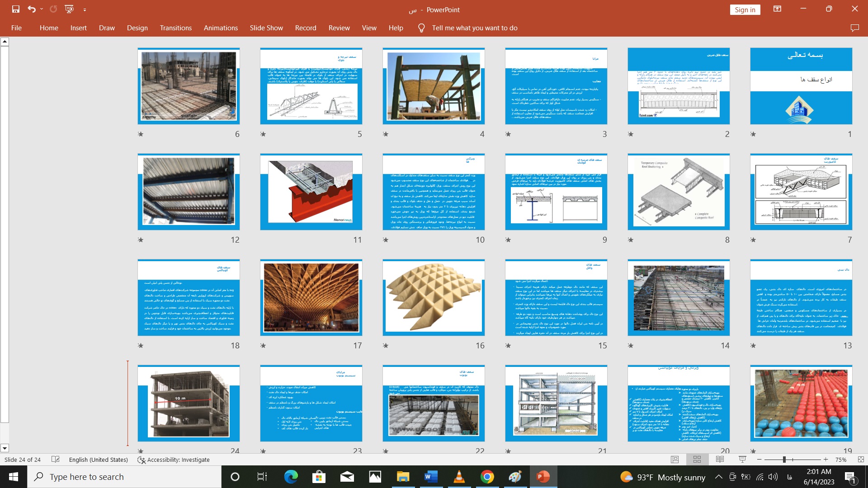Click the Sign in button
The height and width of the screenshot is (488, 868).
pyautogui.click(x=747, y=9)
